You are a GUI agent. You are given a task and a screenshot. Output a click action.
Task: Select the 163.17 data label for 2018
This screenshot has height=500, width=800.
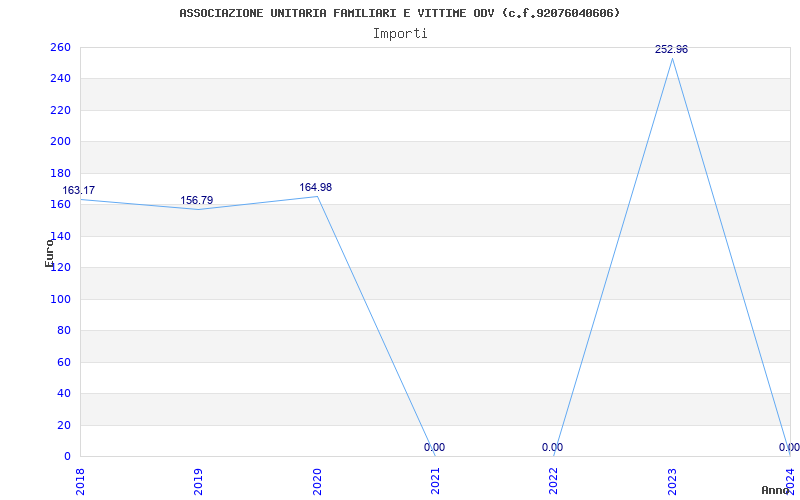[79, 190]
